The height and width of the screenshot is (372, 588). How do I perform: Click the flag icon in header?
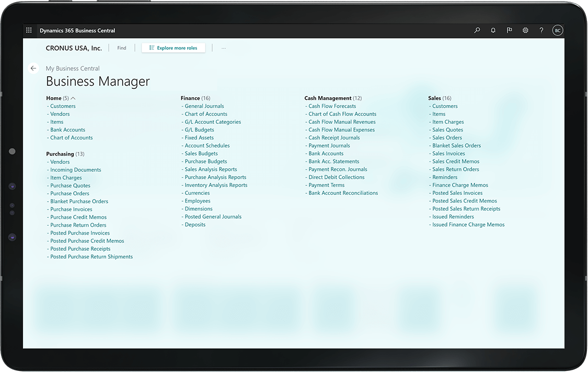(x=509, y=31)
